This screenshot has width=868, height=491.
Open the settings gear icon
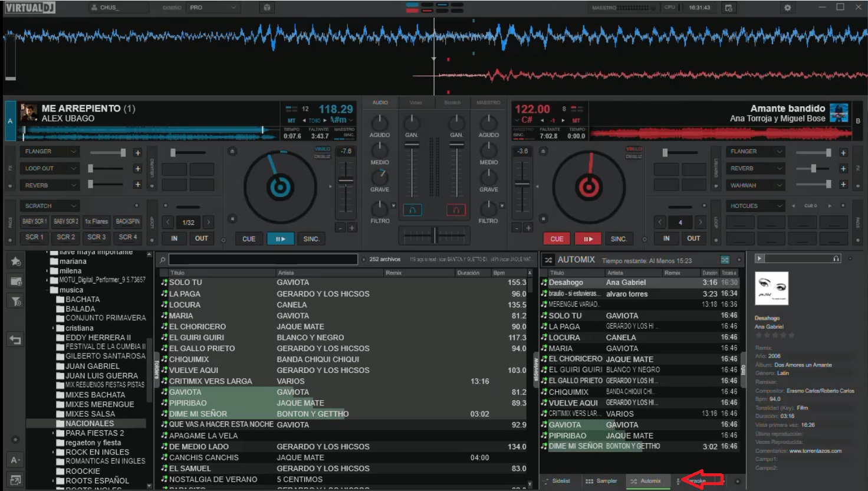787,8
